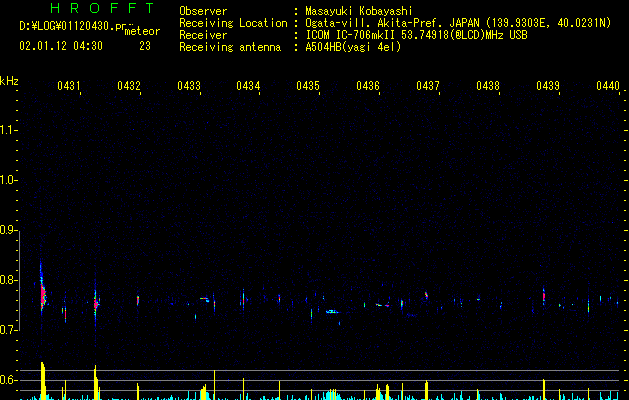Click the 0.6 kHz frequency label
Screen dimensions: 629x400
click(x=7, y=380)
